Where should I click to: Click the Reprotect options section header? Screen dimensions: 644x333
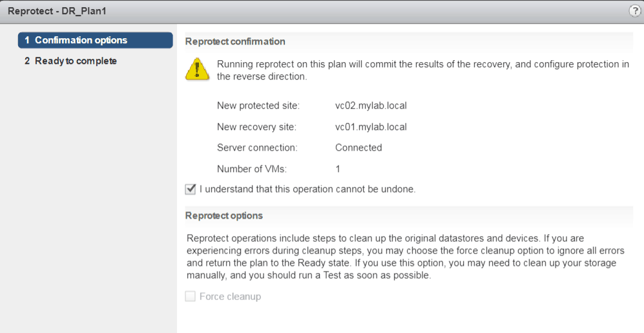[223, 215]
